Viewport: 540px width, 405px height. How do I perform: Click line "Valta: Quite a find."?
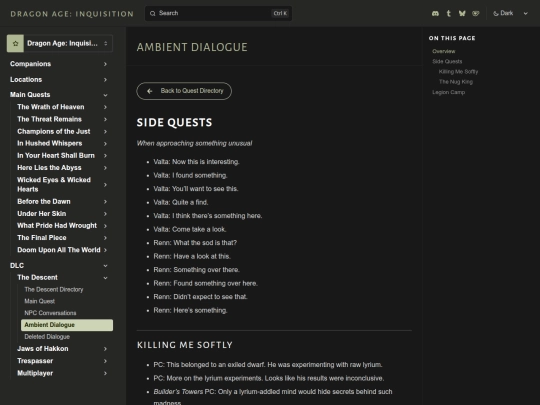click(181, 202)
